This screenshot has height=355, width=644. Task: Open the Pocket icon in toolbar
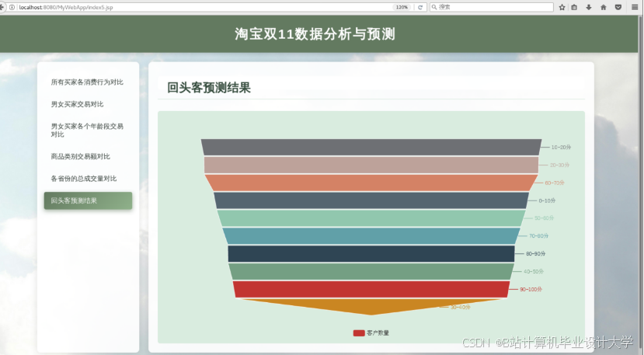tap(618, 7)
